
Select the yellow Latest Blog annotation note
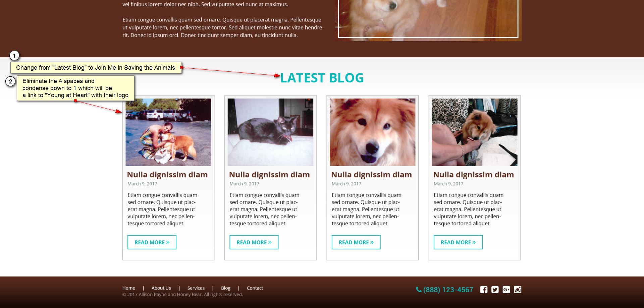96,68
